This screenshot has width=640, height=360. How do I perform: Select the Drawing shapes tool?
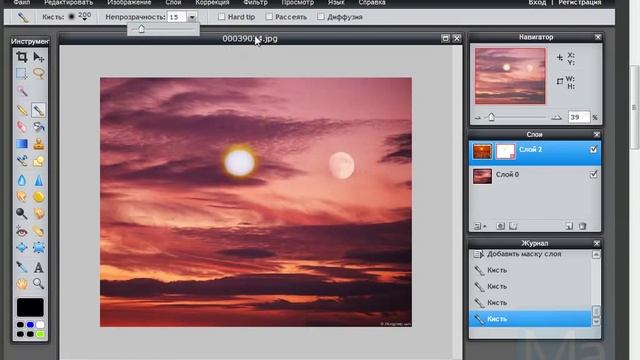(x=39, y=161)
